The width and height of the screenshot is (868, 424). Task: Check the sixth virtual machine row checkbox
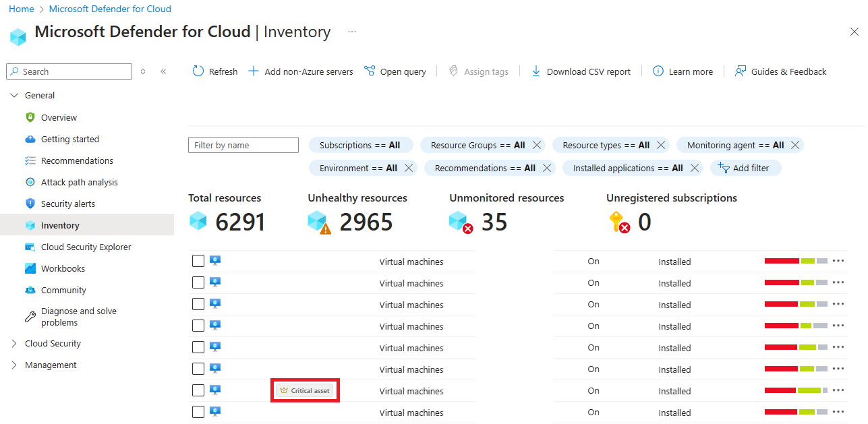[198, 369]
